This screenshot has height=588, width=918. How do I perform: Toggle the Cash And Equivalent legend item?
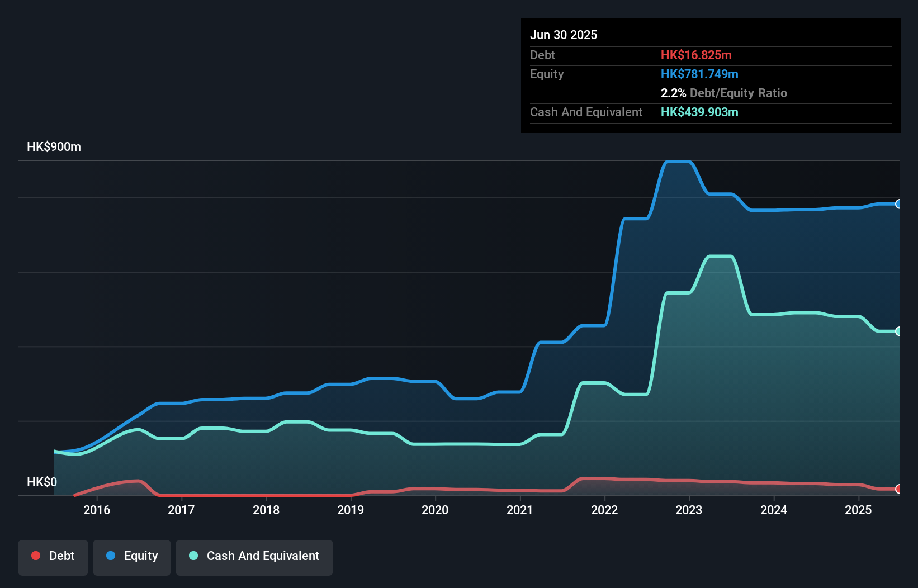point(254,557)
